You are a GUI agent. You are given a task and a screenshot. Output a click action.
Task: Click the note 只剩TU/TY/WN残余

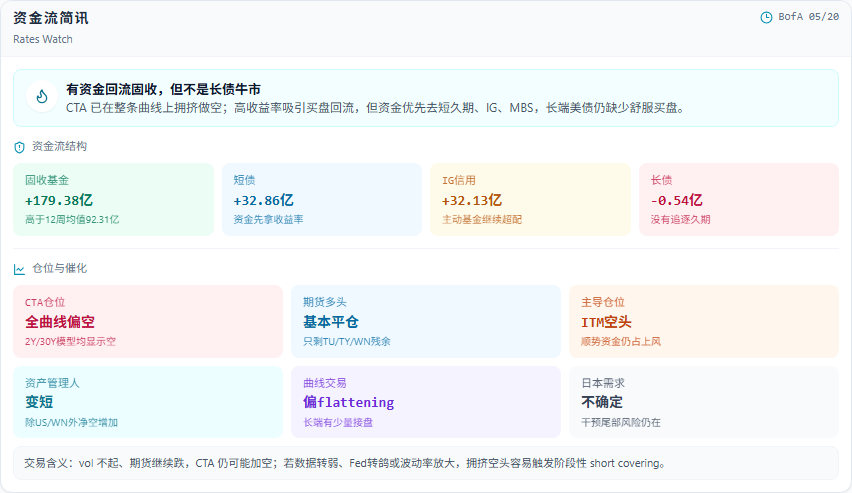click(347, 342)
